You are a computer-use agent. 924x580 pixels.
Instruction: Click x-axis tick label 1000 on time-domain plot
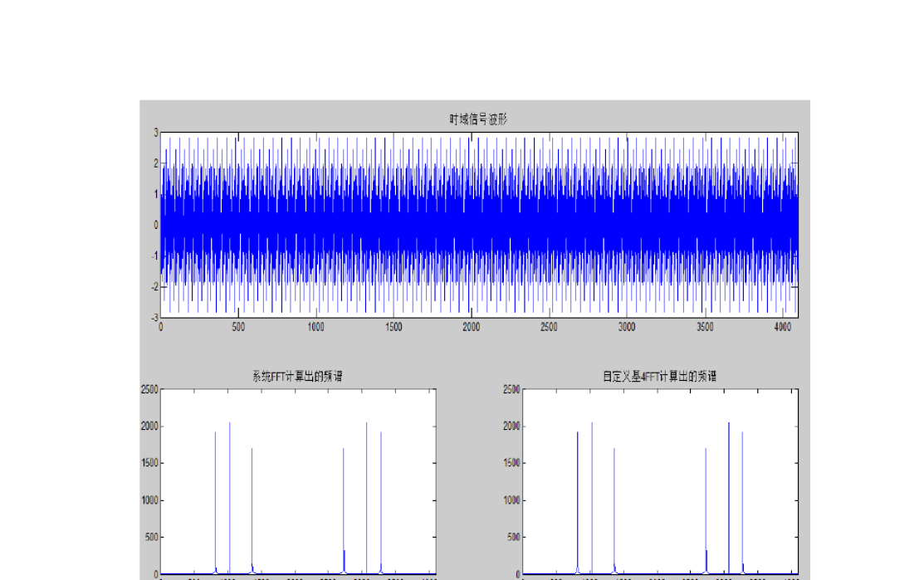(315, 327)
